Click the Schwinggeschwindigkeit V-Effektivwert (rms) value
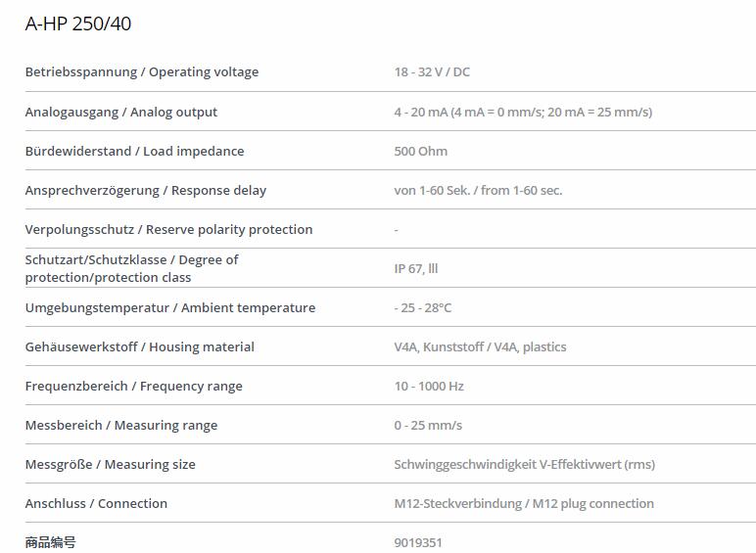The width and height of the screenshot is (756, 553). [525, 465]
